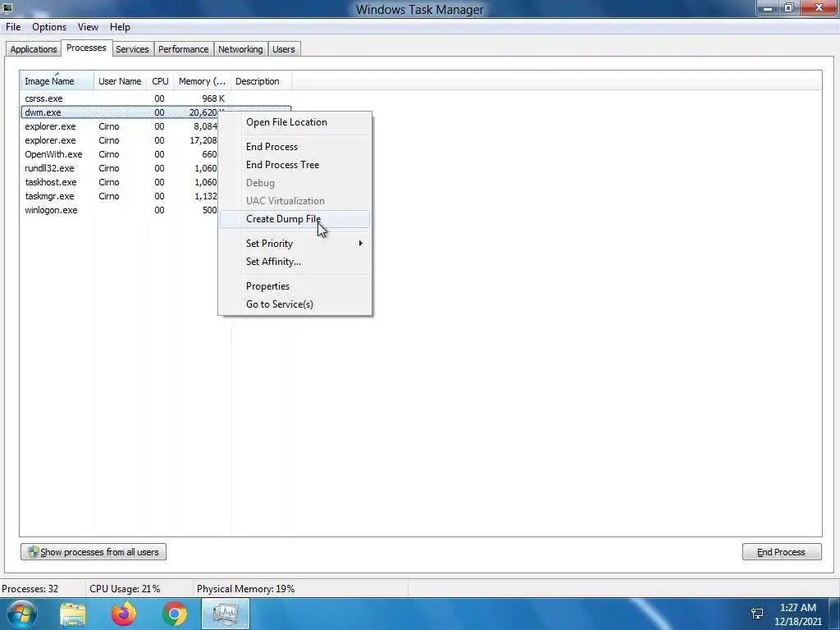The height and width of the screenshot is (630, 840).
Task: Open the View menu
Action: pos(88,27)
